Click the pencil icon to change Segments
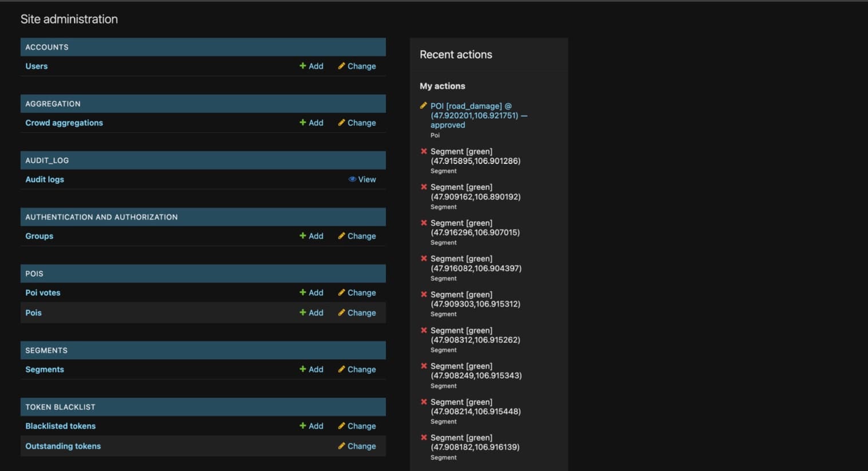868x471 pixels. tap(341, 369)
